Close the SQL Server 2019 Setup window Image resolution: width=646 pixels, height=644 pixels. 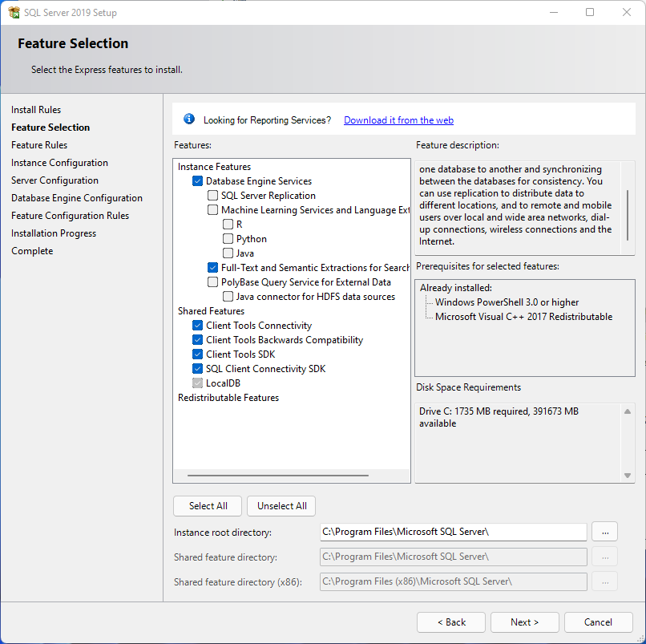click(x=626, y=12)
